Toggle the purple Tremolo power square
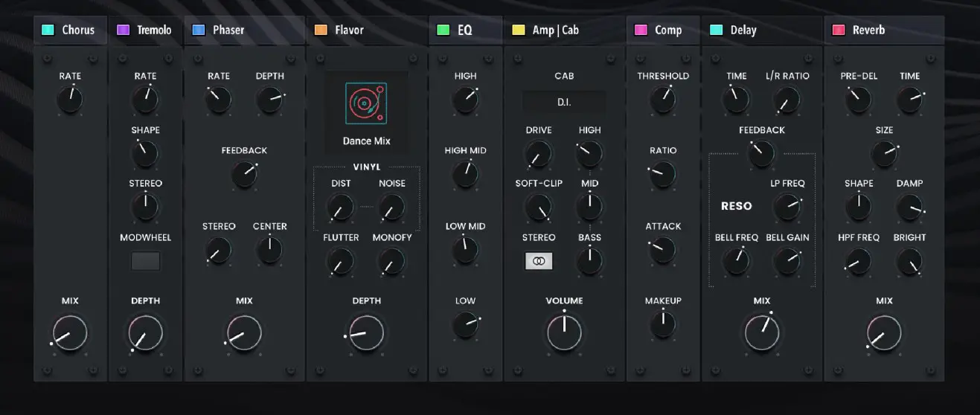 click(x=124, y=30)
